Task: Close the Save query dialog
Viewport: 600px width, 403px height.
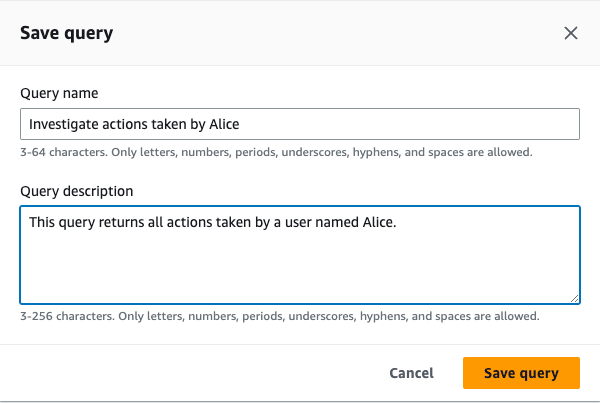Action: (571, 33)
